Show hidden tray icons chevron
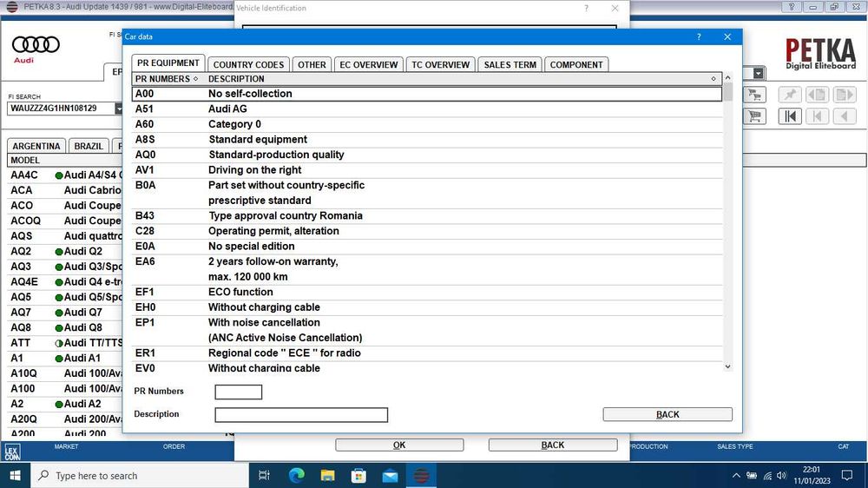 click(736, 475)
